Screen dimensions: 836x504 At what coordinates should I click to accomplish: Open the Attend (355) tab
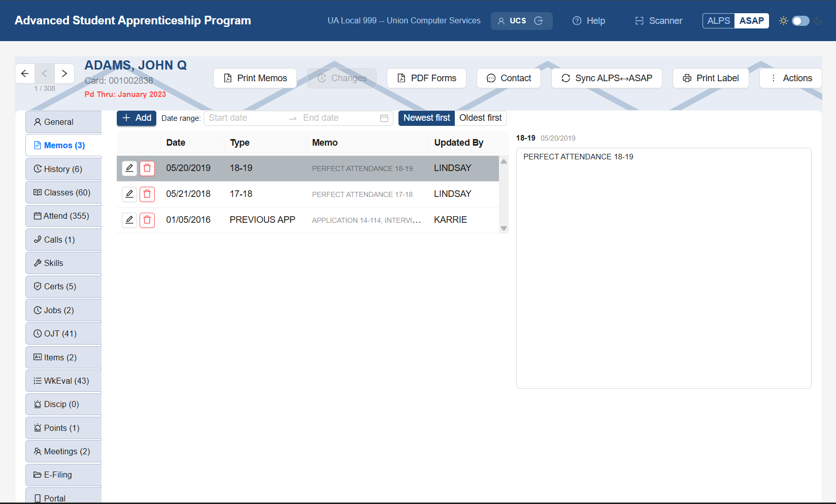click(x=63, y=216)
